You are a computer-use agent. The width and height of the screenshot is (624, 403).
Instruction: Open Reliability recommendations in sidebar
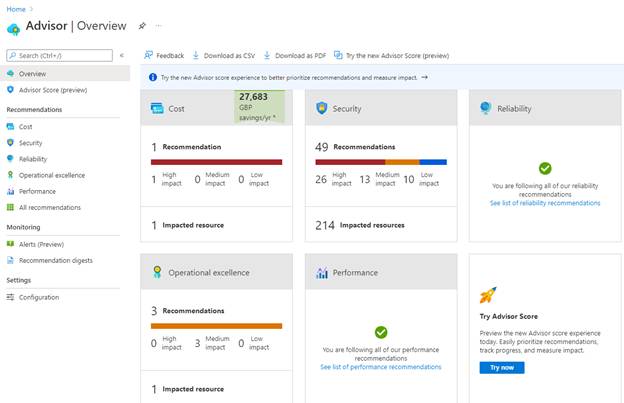33,159
